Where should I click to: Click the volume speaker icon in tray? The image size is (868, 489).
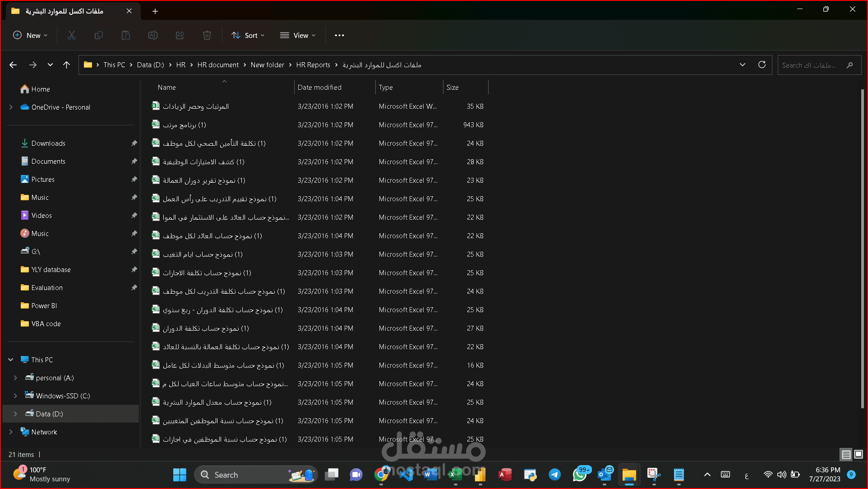point(781,475)
